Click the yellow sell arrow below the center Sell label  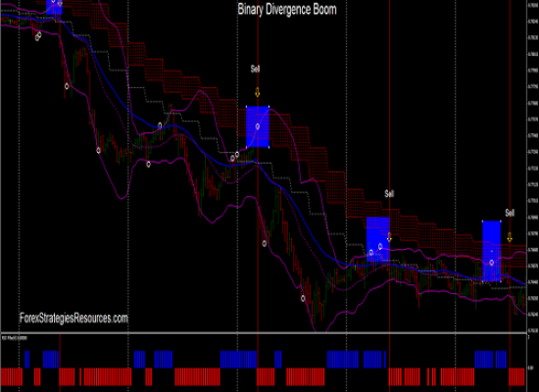click(257, 92)
